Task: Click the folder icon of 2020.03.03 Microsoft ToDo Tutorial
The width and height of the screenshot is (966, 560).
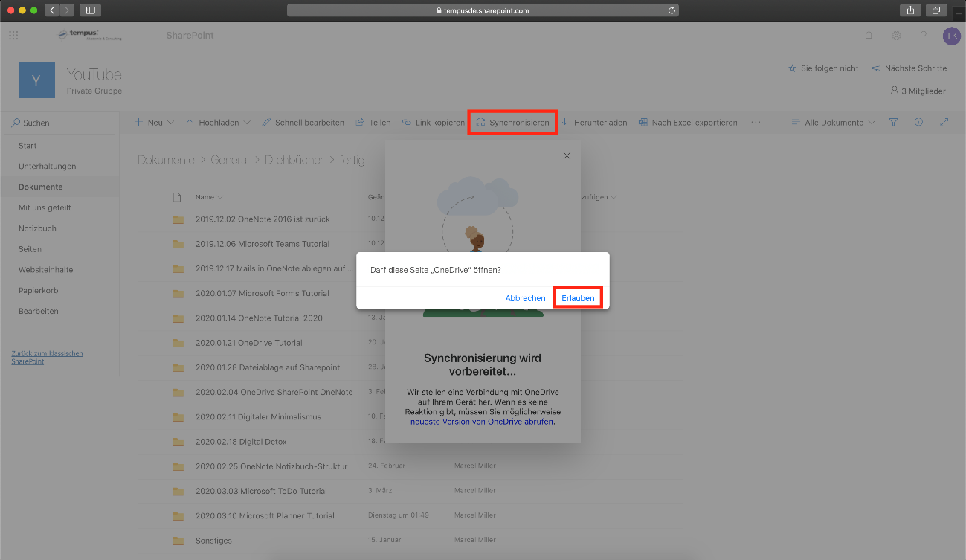Action: click(x=178, y=491)
